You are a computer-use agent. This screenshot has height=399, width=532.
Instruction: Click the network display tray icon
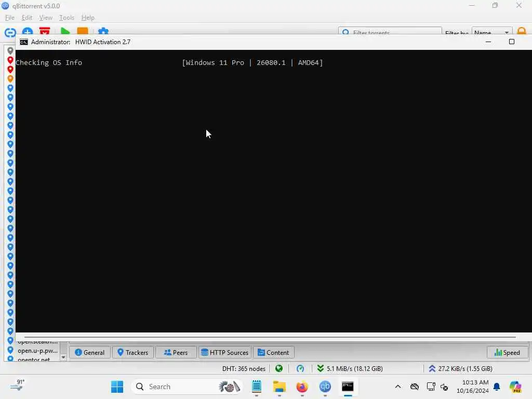point(431,387)
